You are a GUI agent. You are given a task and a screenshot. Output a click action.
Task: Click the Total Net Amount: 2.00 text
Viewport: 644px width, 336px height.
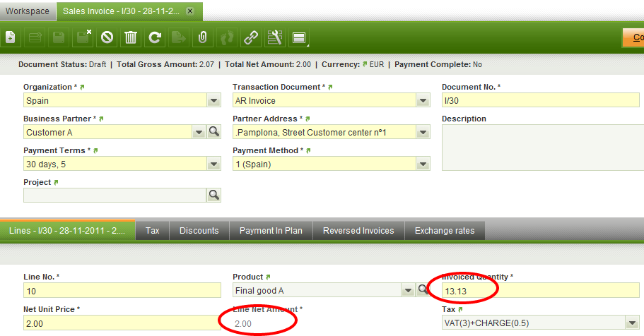point(268,64)
